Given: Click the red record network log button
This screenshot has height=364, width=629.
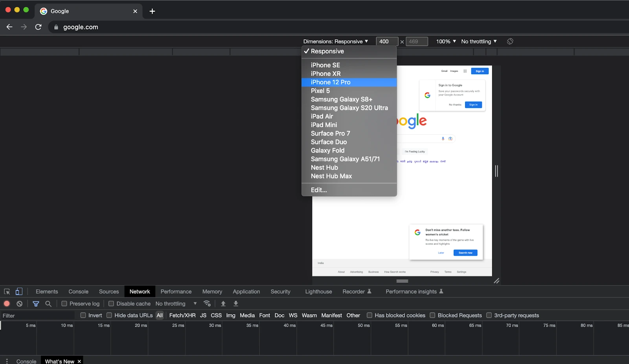Looking at the screenshot, I should pos(6,304).
